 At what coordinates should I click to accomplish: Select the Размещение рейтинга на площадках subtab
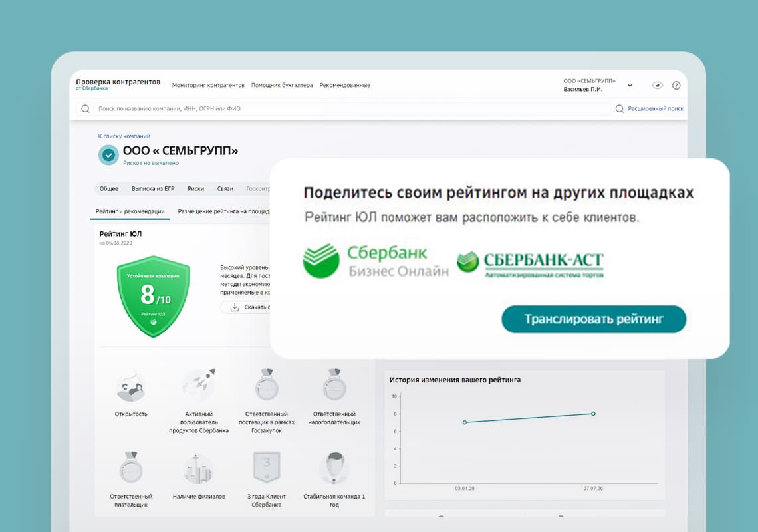223,212
